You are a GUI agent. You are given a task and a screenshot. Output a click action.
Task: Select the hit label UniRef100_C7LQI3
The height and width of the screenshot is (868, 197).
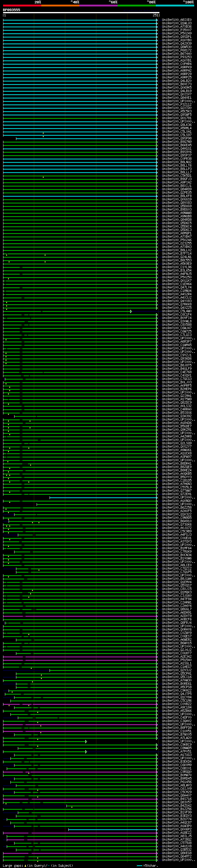pyautogui.click(x=177, y=335)
